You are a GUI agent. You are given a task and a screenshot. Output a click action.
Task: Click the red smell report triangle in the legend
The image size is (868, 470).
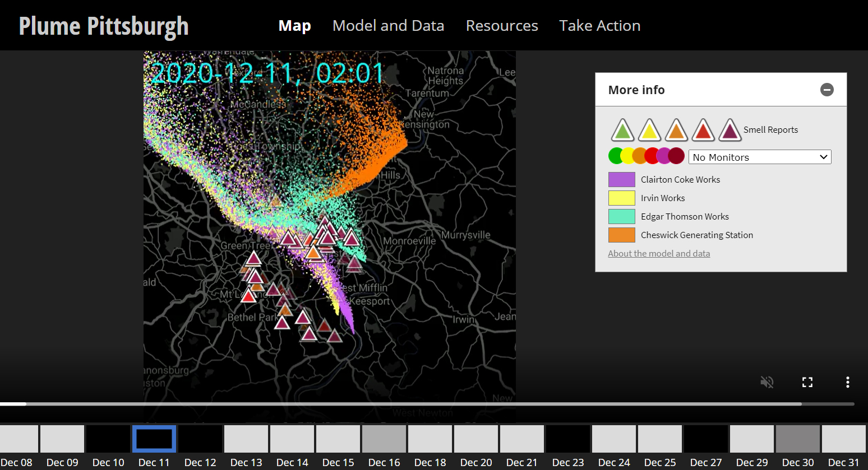(x=703, y=131)
